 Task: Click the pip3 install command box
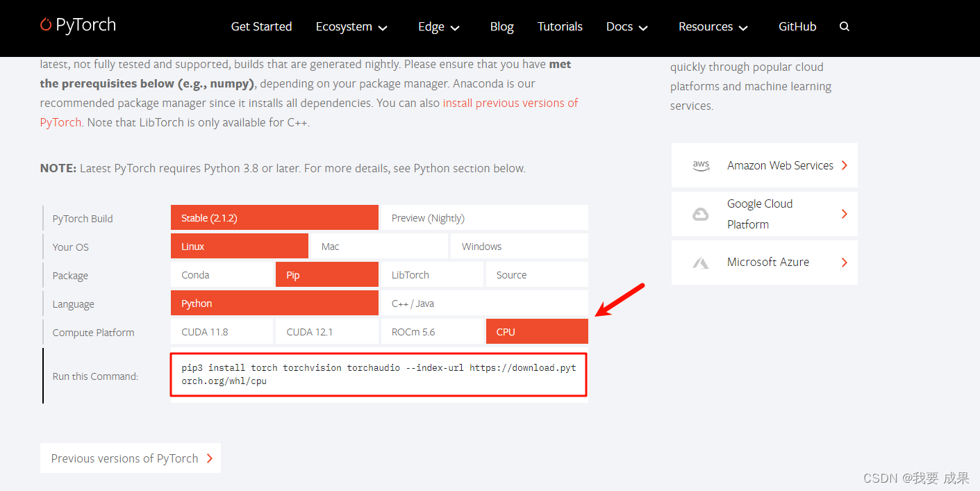(x=379, y=374)
